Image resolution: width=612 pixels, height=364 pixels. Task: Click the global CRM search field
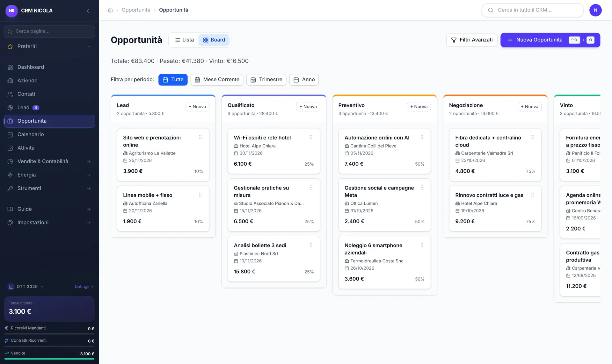pos(532,10)
